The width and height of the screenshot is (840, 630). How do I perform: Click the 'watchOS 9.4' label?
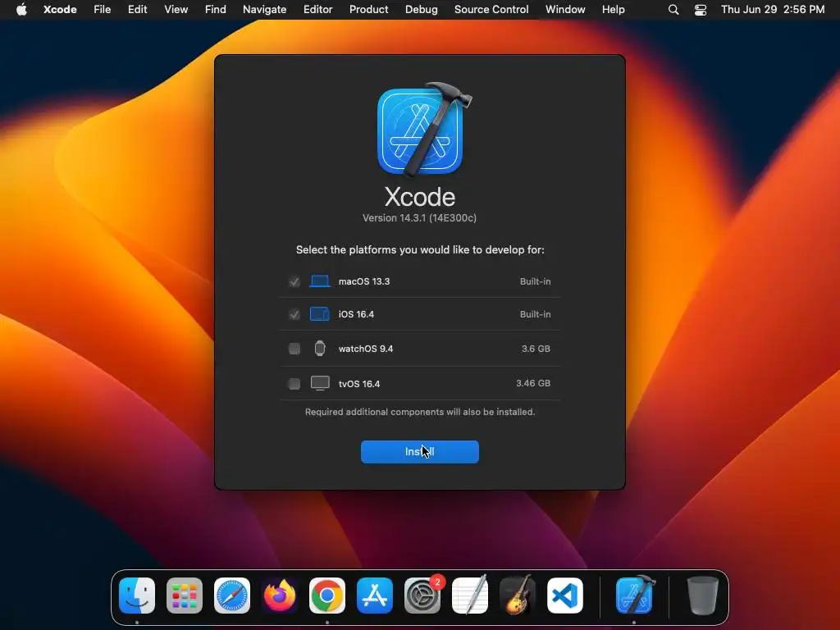coord(366,349)
